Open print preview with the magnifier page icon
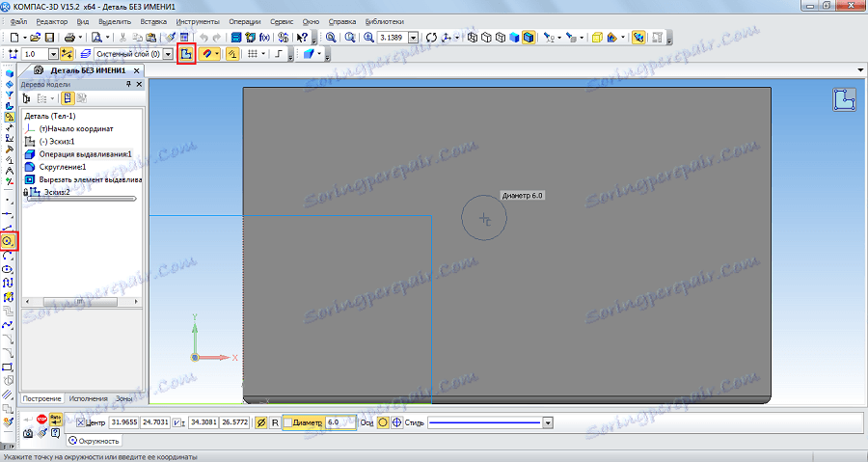This screenshot has width=868, height=462. point(96,37)
